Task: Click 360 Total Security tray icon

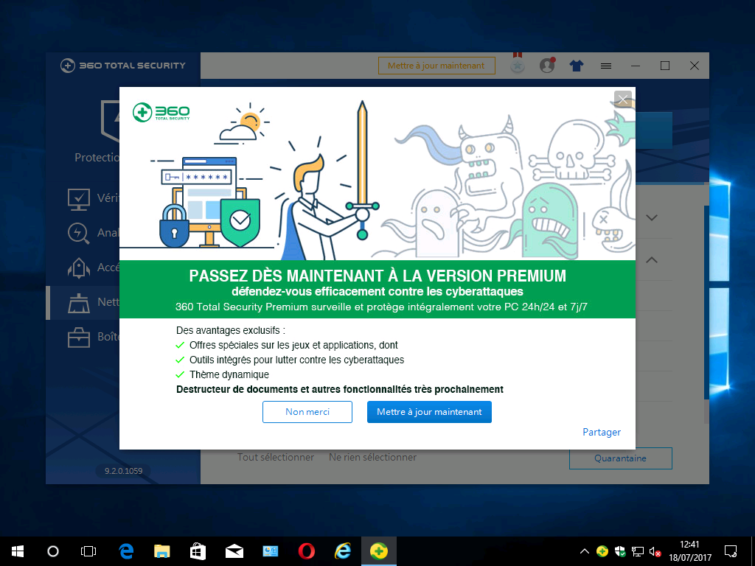Action: coord(602,552)
